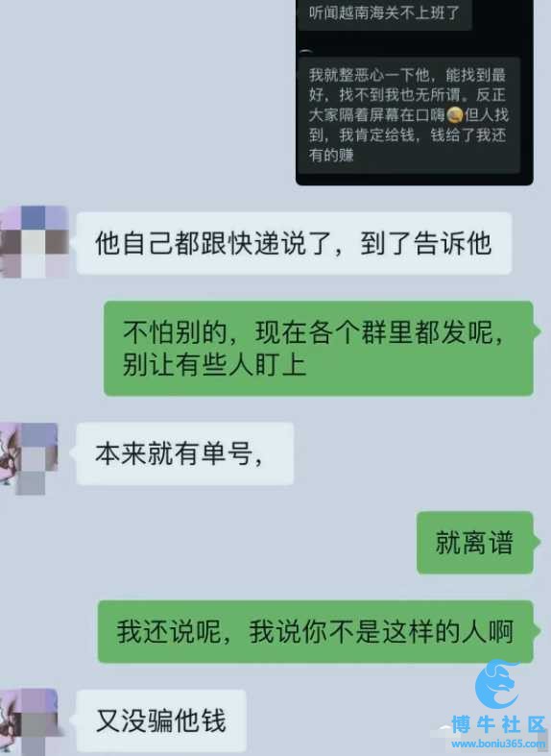
Task: Tap '钱给了我还有的赚' text in dark image
Action: [x=407, y=145]
